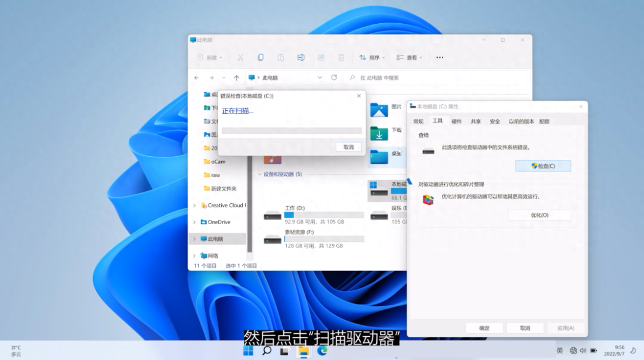Click the 优化(O) button
Viewport: 644px width, 360px height.
[539, 215]
